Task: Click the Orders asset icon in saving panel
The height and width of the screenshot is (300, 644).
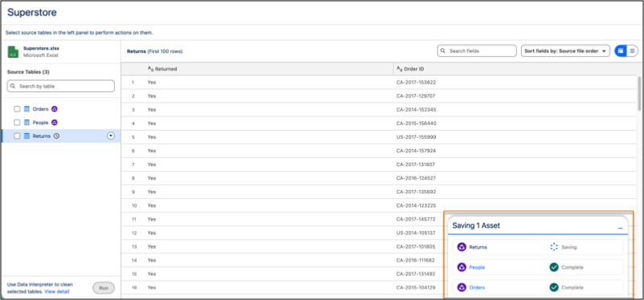Action: tap(462, 288)
